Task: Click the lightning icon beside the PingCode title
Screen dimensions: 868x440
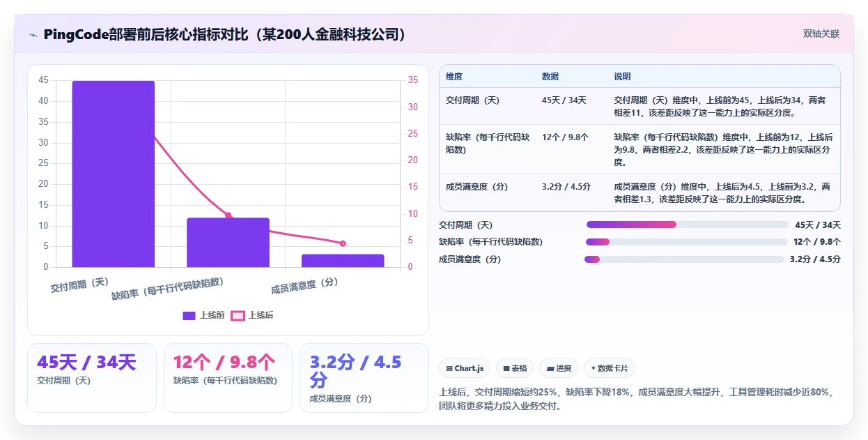Action: (33, 35)
